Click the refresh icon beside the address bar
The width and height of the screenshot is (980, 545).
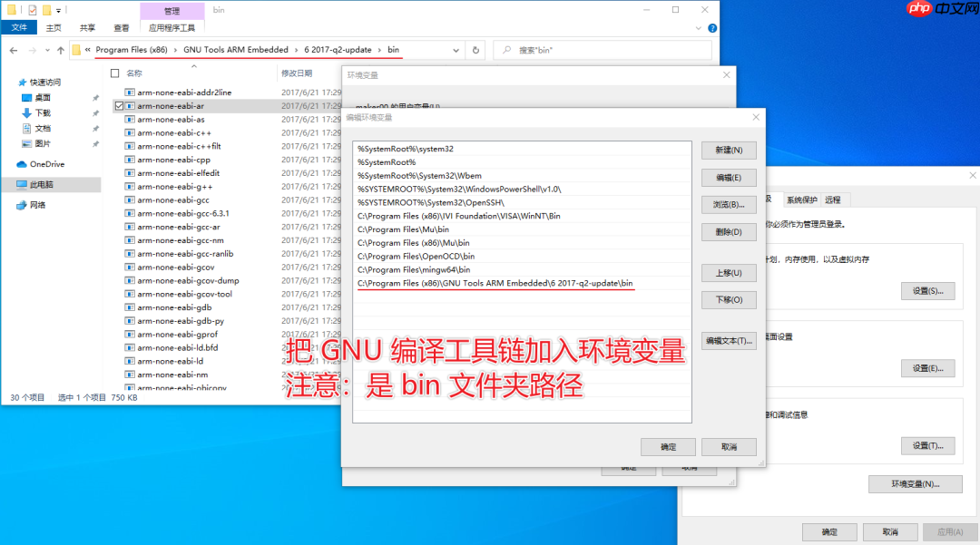click(x=476, y=50)
